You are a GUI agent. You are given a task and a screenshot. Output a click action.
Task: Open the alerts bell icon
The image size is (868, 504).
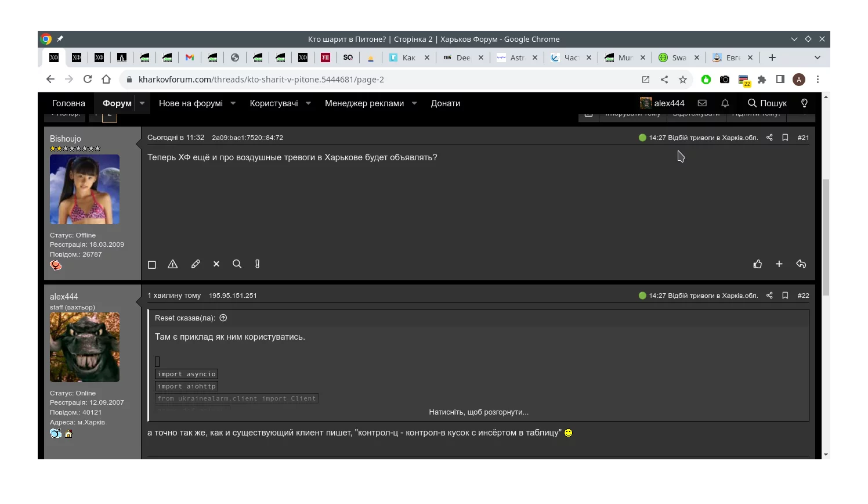tap(725, 103)
